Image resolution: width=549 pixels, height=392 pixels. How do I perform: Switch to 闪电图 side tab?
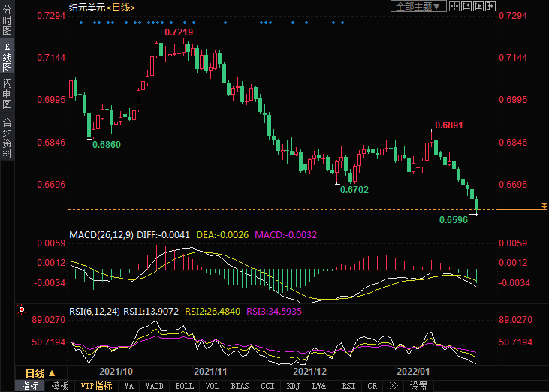[7, 93]
